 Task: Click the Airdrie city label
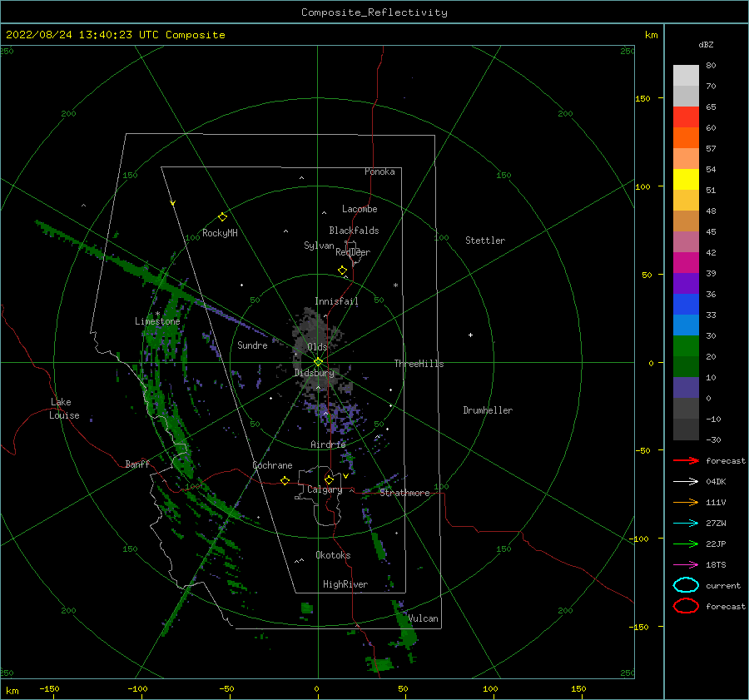click(x=328, y=444)
